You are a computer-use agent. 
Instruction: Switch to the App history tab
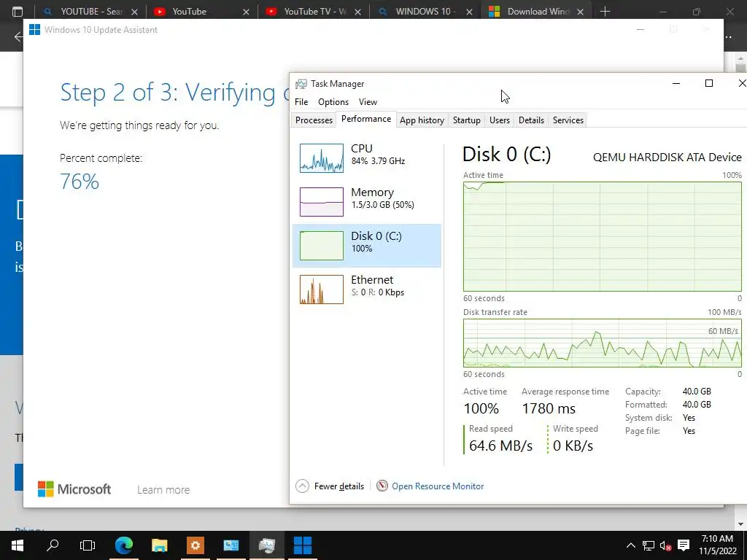pyautogui.click(x=422, y=120)
